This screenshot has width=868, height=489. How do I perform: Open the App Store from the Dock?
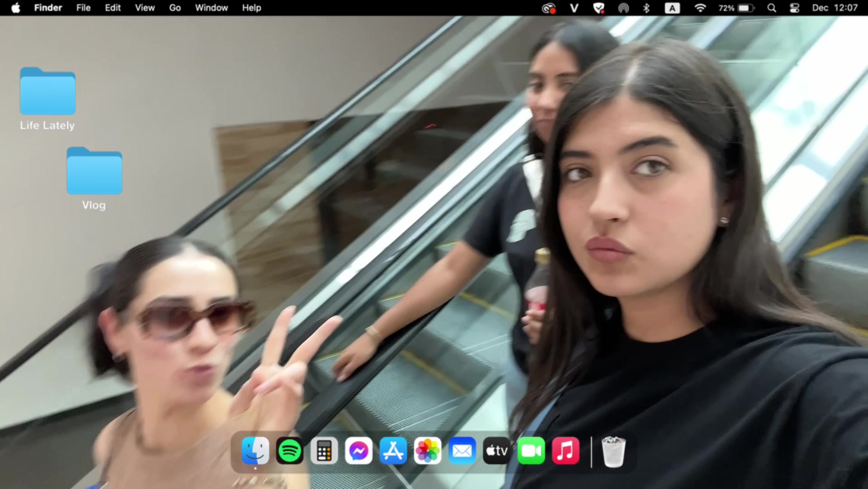coord(393,451)
